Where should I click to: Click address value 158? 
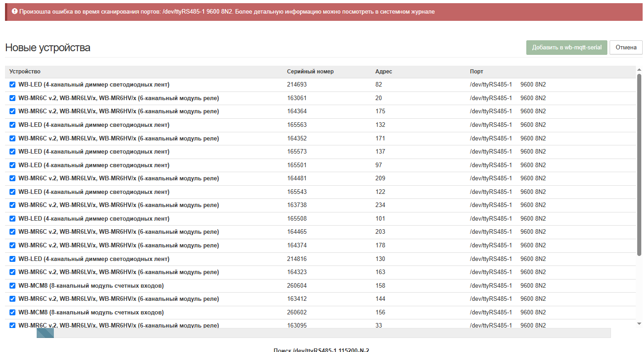380,285
